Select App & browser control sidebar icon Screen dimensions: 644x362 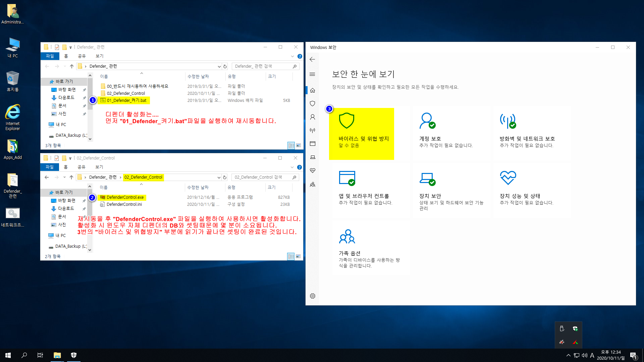point(312,144)
